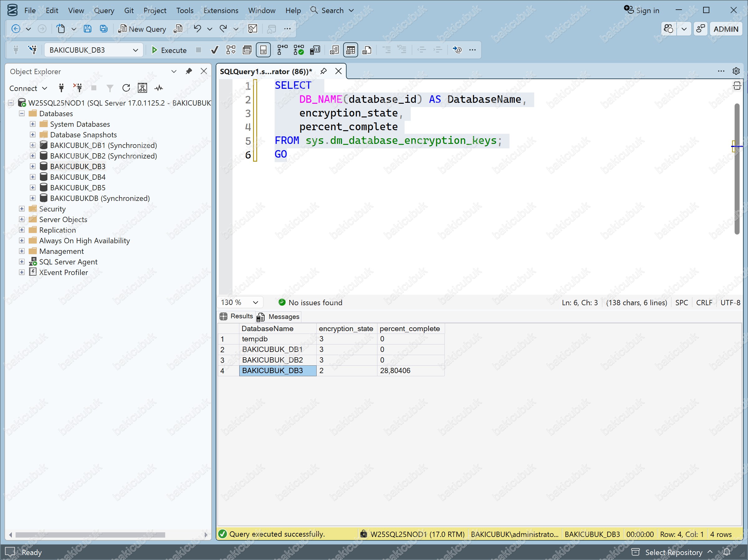Open the Project menu
The height and width of the screenshot is (560, 748).
pyautogui.click(x=155, y=11)
